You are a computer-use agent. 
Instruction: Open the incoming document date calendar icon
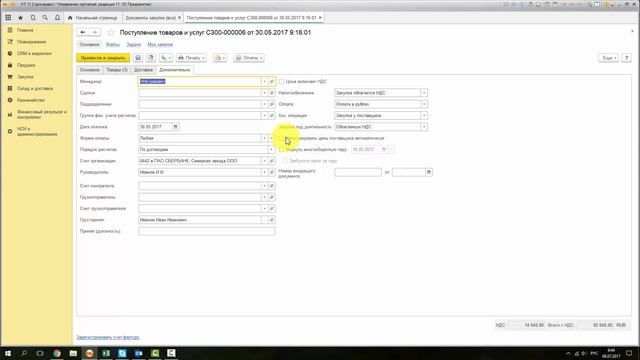point(429,172)
